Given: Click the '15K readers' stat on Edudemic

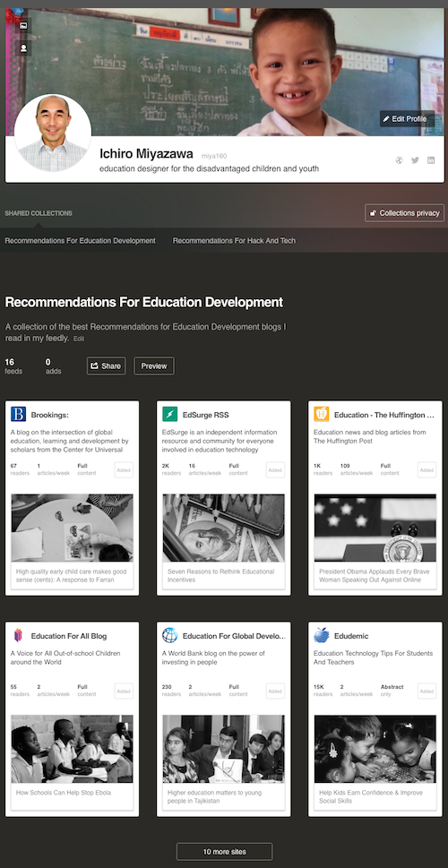Looking at the screenshot, I should click(323, 691).
